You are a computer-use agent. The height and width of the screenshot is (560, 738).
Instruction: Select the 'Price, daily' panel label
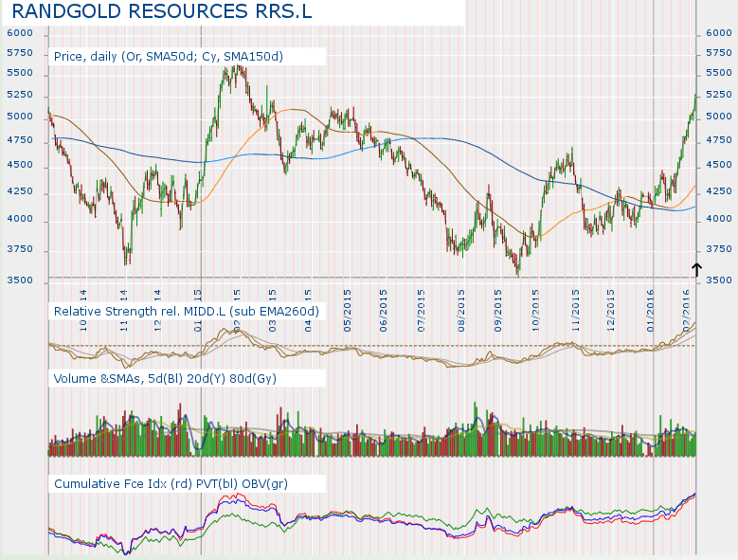169,57
